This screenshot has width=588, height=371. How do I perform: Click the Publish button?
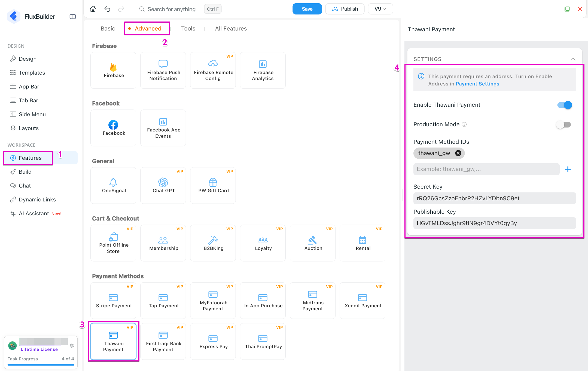345,9
